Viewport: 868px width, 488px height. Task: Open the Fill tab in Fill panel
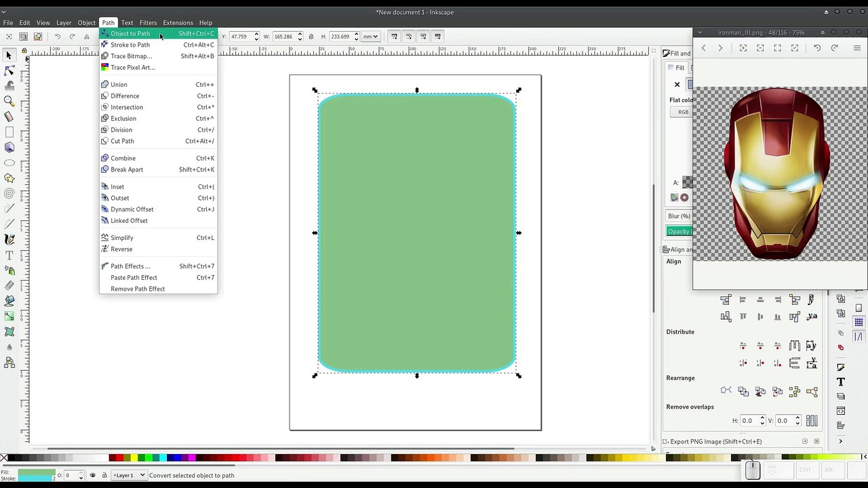pyautogui.click(x=677, y=68)
